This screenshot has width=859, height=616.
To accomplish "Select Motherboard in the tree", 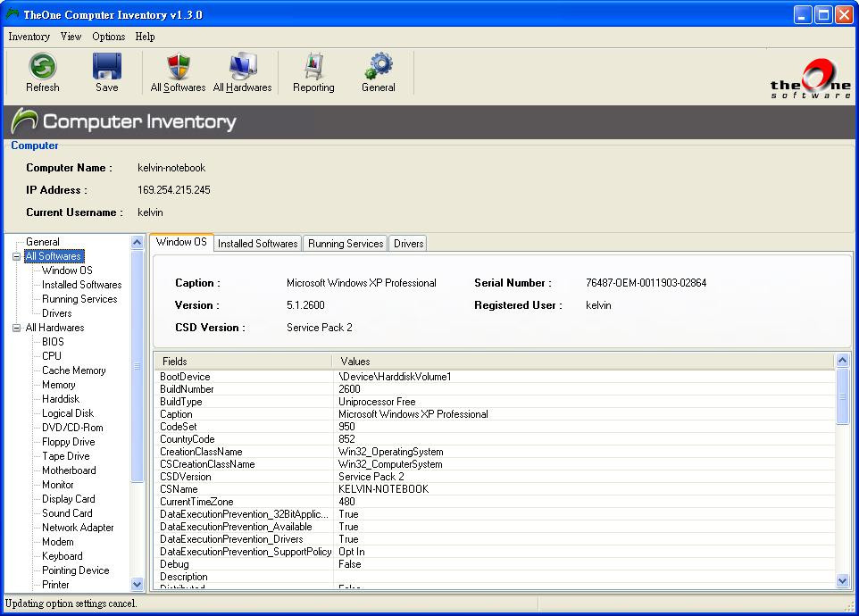I will coord(69,470).
